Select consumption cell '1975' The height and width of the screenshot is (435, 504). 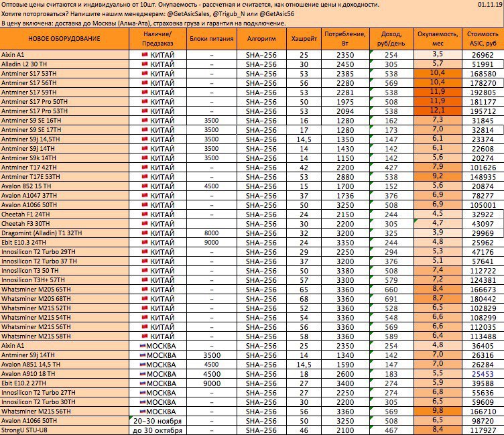[345, 102]
